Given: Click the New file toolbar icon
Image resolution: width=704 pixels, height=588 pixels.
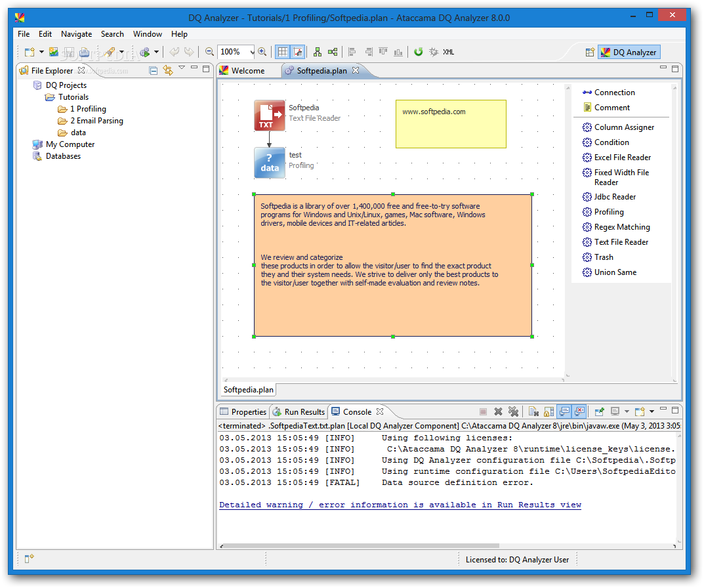Looking at the screenshot, I should click(30, 52).
